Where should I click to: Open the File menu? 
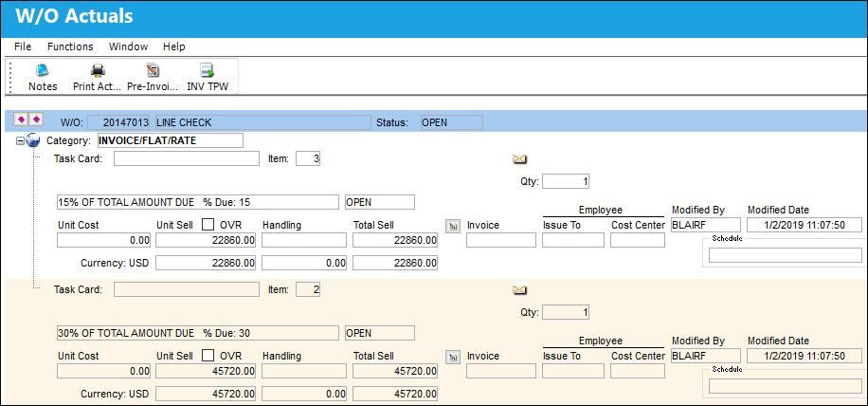coord(23,46)
